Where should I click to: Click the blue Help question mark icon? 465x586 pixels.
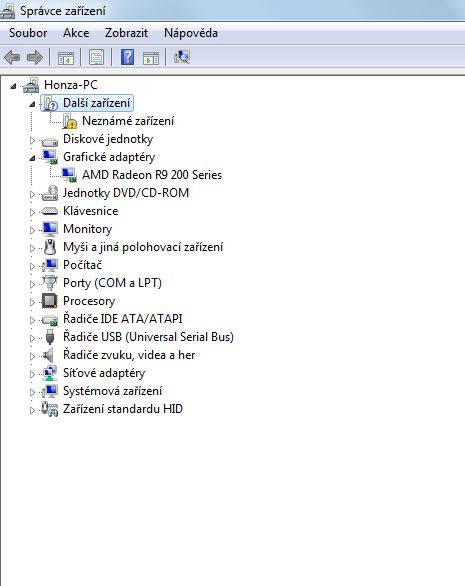click(x=127, y=57)
